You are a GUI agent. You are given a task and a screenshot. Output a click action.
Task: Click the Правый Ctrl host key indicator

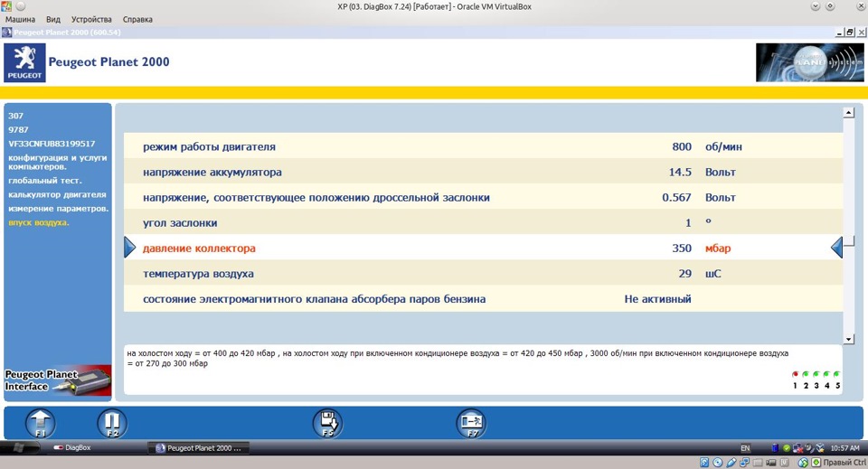point(844,463)
